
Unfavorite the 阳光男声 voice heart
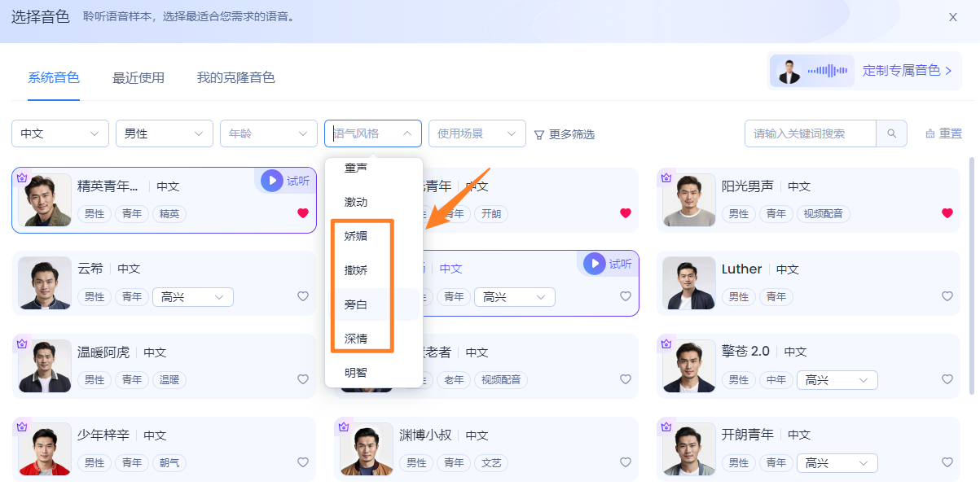[947, 213]
